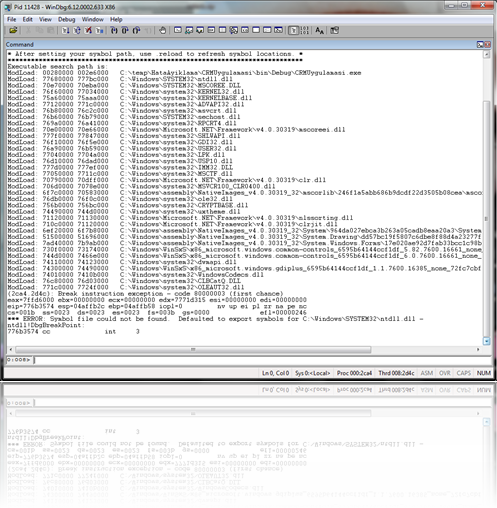
Task: Click the Copy toolbar icon
Action: 40,30
